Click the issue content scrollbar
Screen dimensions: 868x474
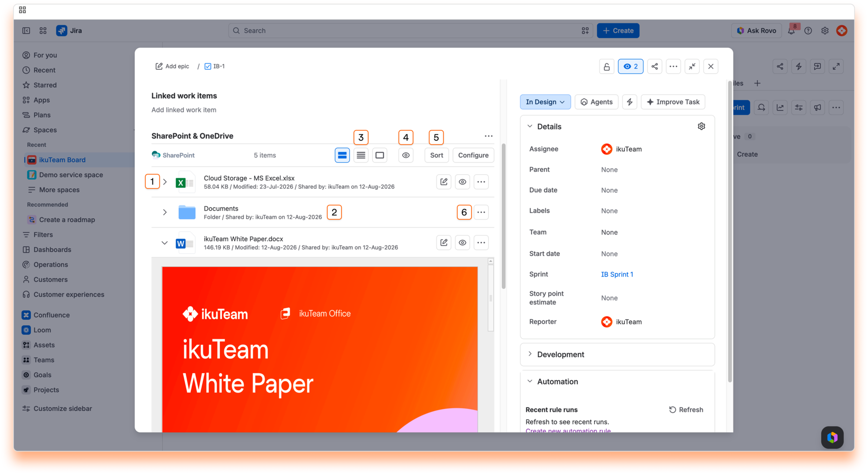(503, 215)
